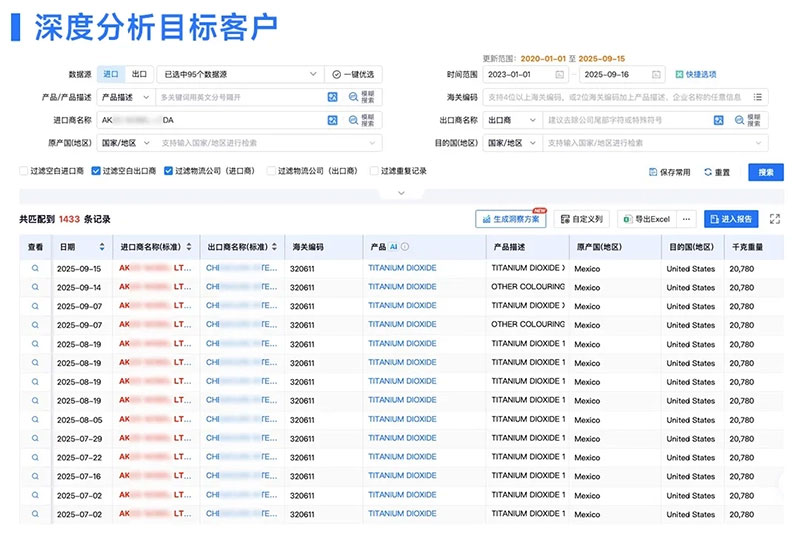Uncheck 过滤物流公司（进口商） checkbox
This screenshot has height=533, width=800.
168,171
